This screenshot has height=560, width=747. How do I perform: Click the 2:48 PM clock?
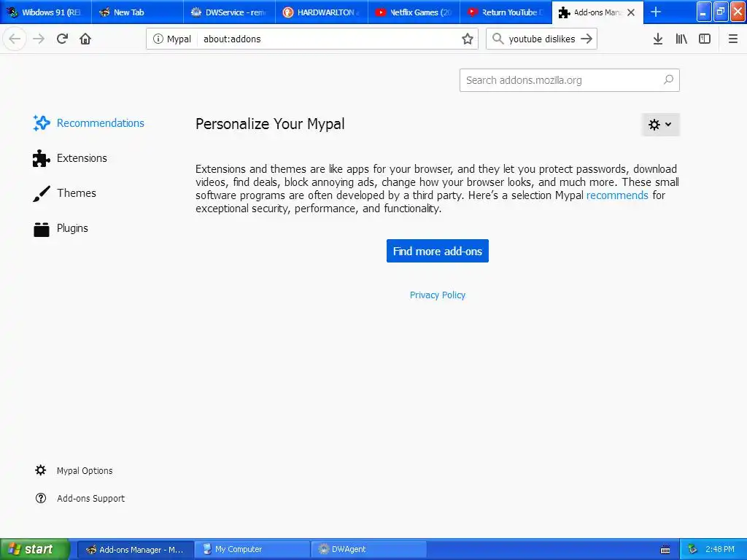pyautogui.click(x=720, y=550)
